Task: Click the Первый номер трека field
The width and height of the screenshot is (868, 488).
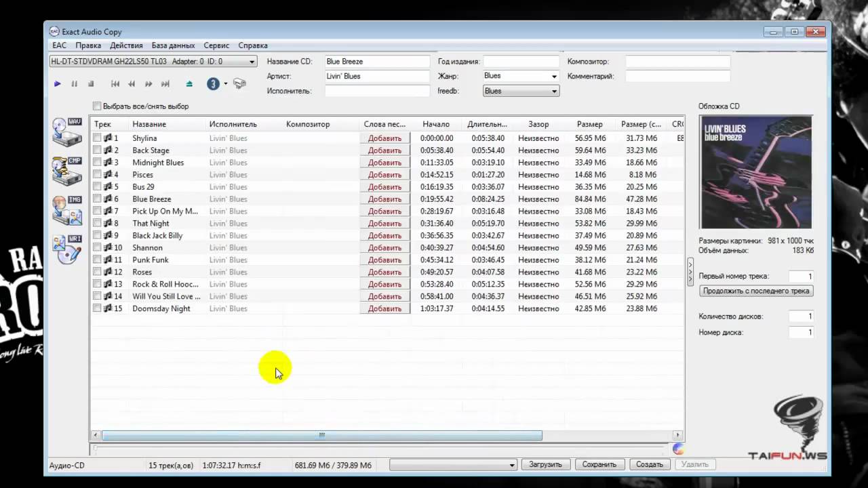Action: (x=802, y=277)
